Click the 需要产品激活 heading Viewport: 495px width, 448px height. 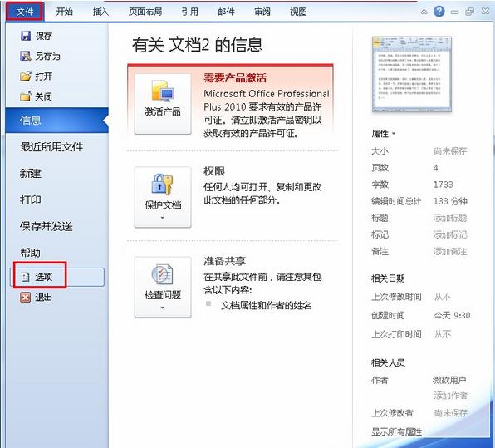click(x=235, y=78)
